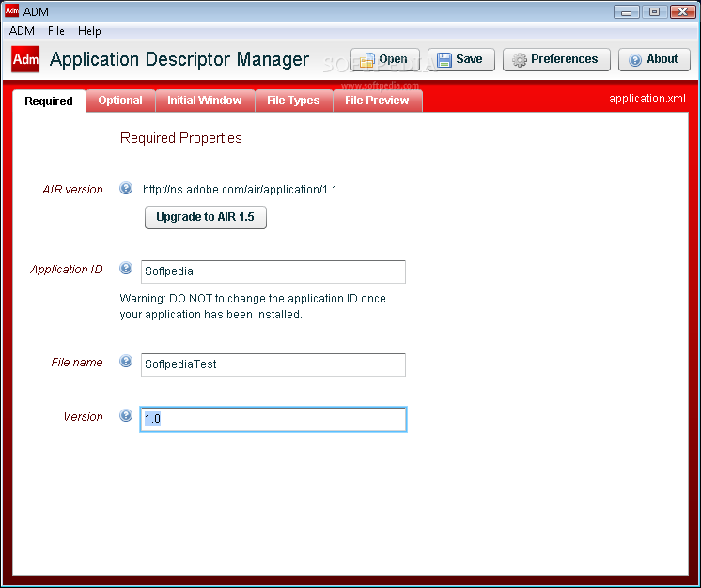Viewport: 701px width, 588px height.
Task: Click the Required Properties heading
Action: (181, 138)
